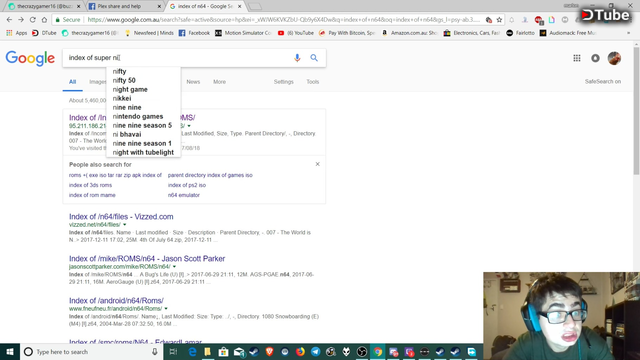
Task: Open the Facebook bookmark
Action: pyautogui.click(x=194, y=33)
